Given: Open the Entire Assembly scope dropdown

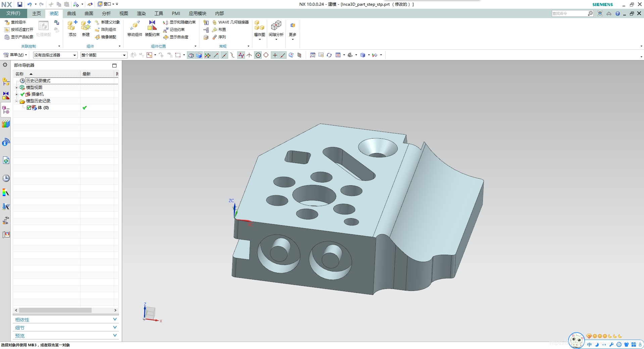Looking at the screenshot, I should click(104, 55).
